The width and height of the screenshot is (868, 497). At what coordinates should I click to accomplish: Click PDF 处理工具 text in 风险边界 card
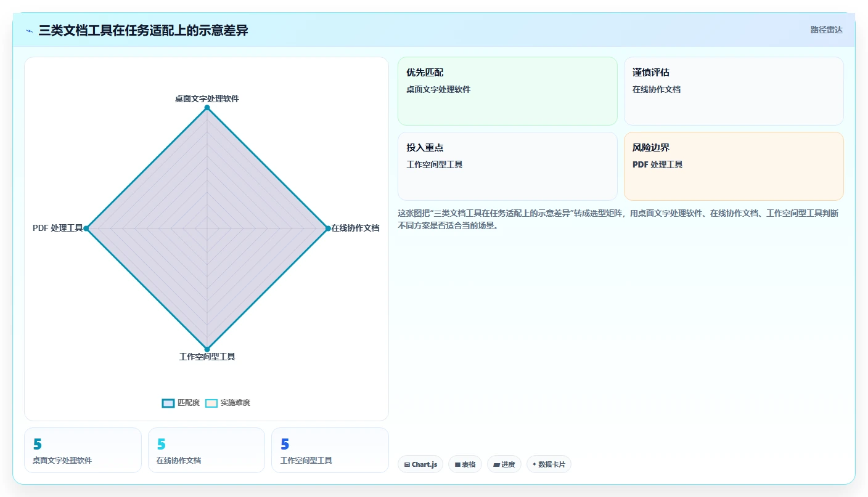point(657,164)
